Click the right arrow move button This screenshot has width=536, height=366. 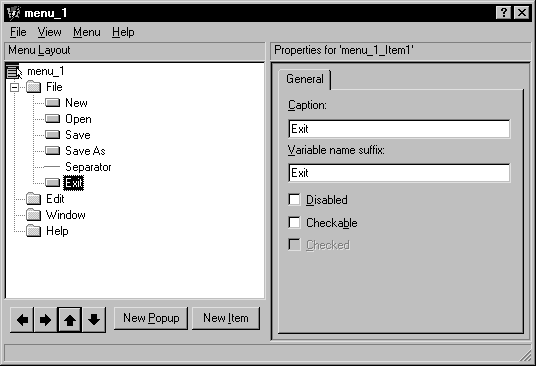(x=45, y=320)
